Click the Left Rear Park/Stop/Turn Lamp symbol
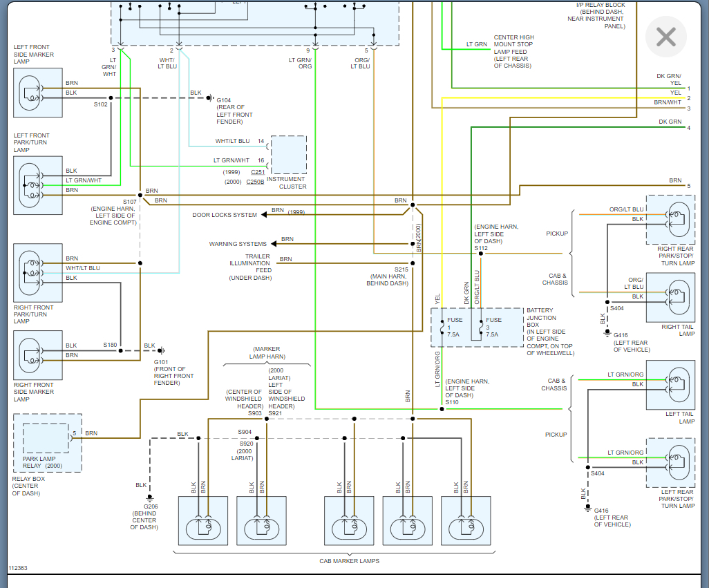The image size is (709, 588). 670,463
